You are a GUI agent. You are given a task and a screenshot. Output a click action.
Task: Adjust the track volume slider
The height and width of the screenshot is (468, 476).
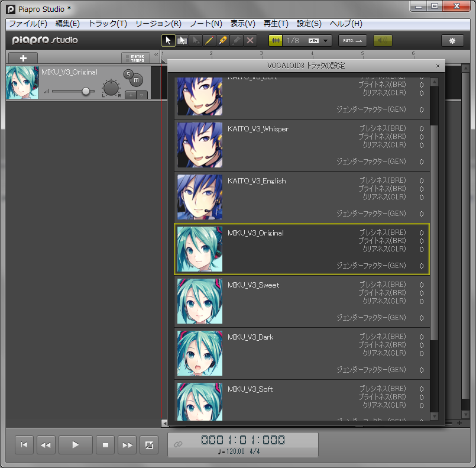tap(86, 91)
